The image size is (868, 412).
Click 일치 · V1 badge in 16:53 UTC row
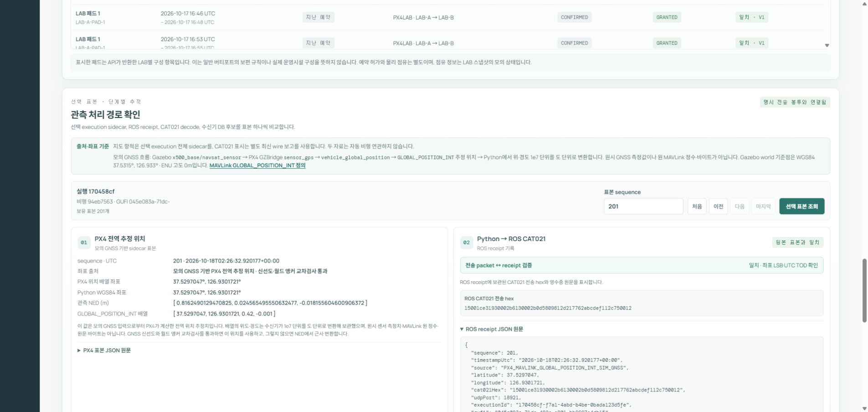[x=751, y=43]
